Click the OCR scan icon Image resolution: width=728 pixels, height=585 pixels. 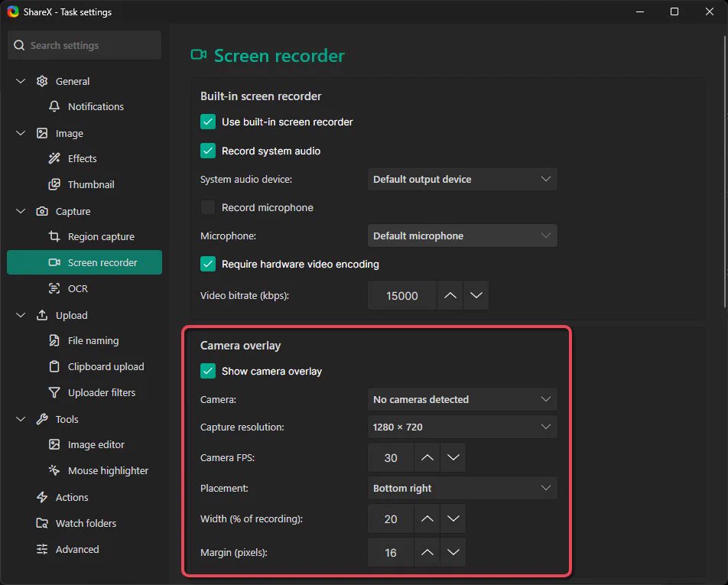pos(54,288)
